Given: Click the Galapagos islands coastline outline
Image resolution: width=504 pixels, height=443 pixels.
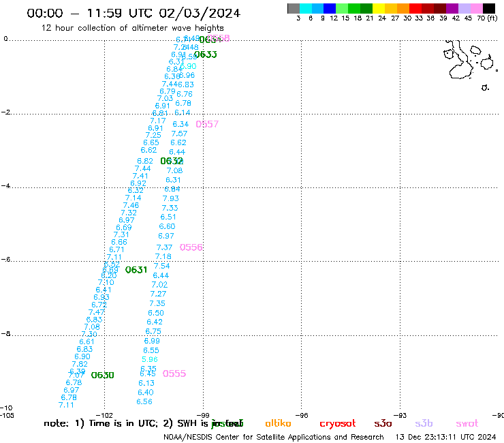Looking at the screenshot, I should [471, 65].
